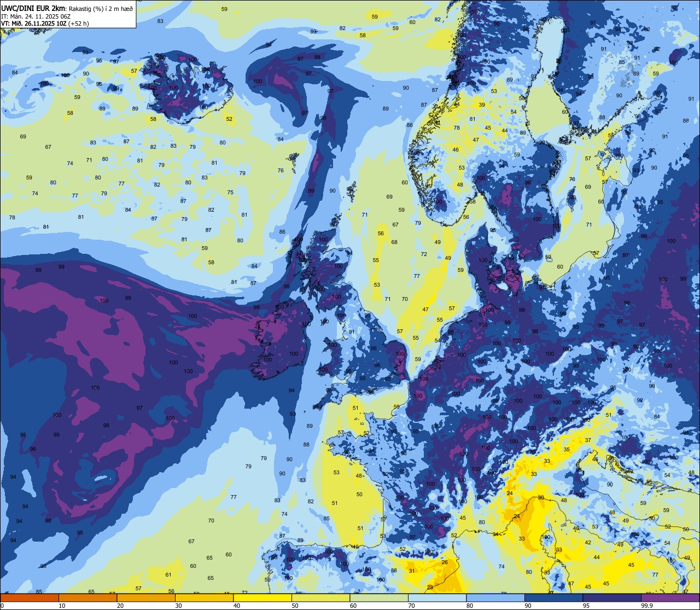Click the legend swatch between 60 and 70

(379, 597)
